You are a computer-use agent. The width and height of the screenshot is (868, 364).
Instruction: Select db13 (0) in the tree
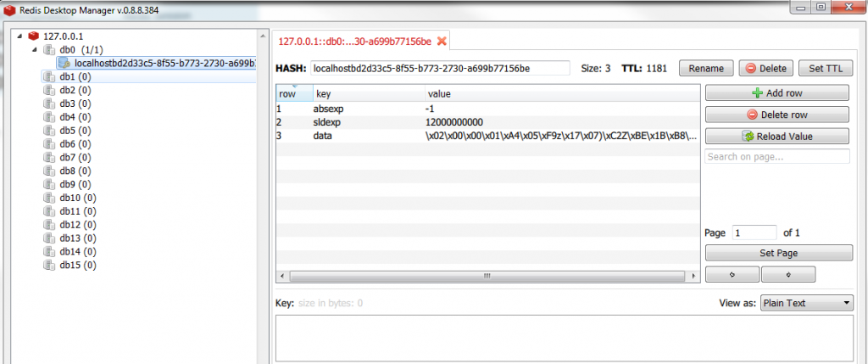coord(78,238)
